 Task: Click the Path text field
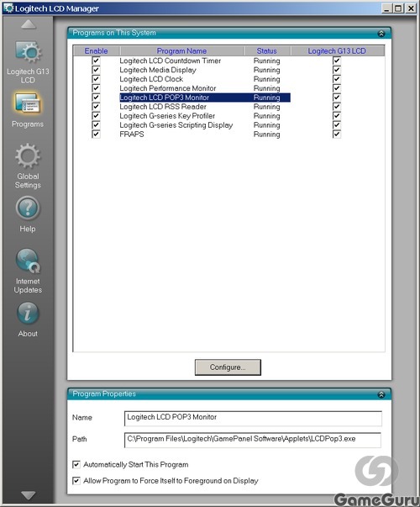tap(253, 440)
